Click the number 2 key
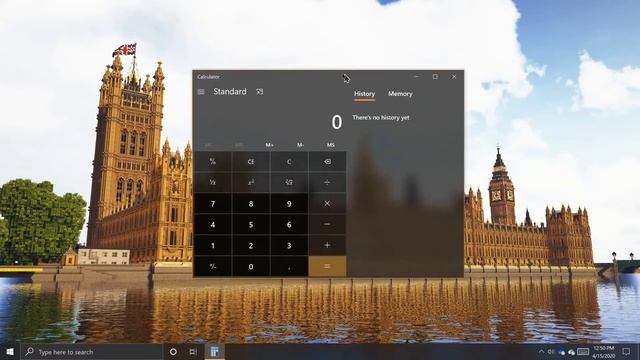Viewport: 640px width, 360px height. [x=251, y=245]
